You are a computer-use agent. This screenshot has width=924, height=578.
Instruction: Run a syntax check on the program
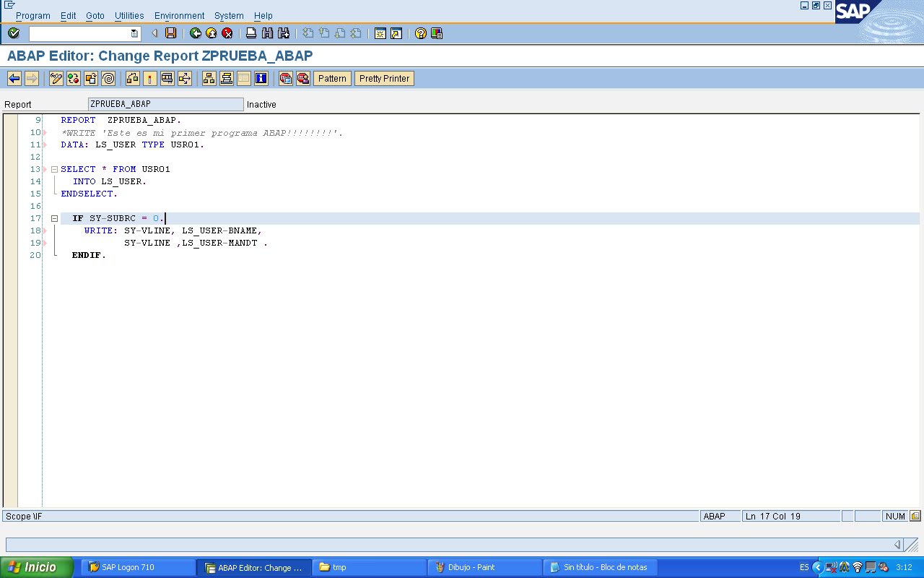tap(73, 78)
